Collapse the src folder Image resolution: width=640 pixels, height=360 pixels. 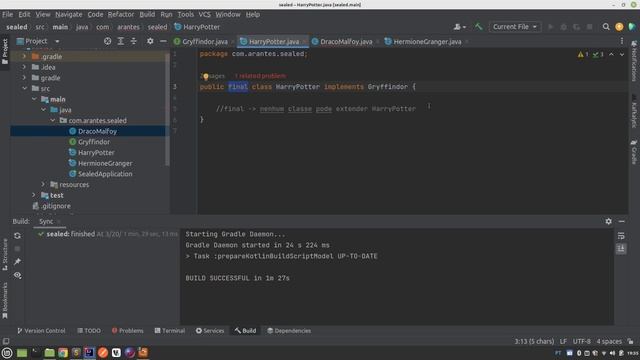[25, 88]
